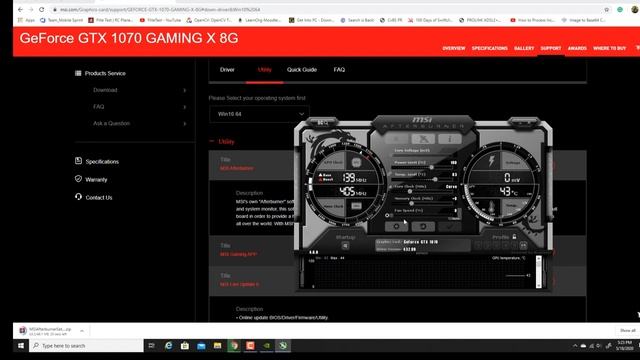This screenshot has width=640, height=360.
Task: Open Afterburner information i button
Action: click(449, 139)
